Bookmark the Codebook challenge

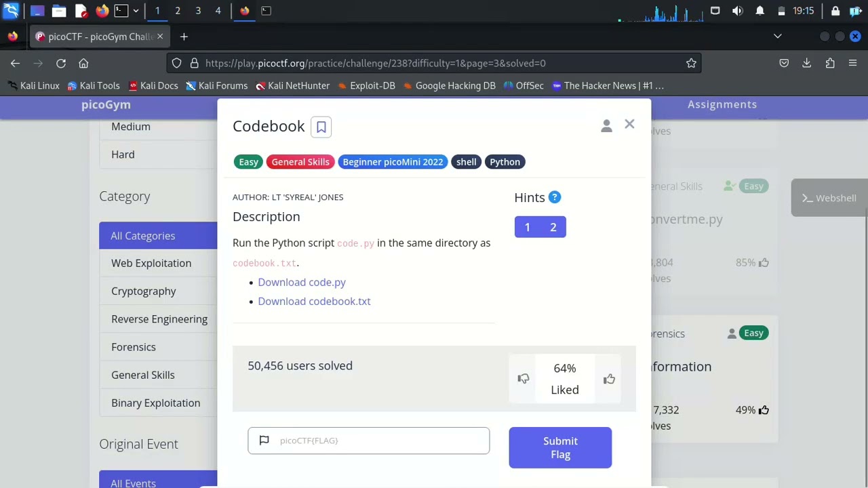(x=321, y=127)
